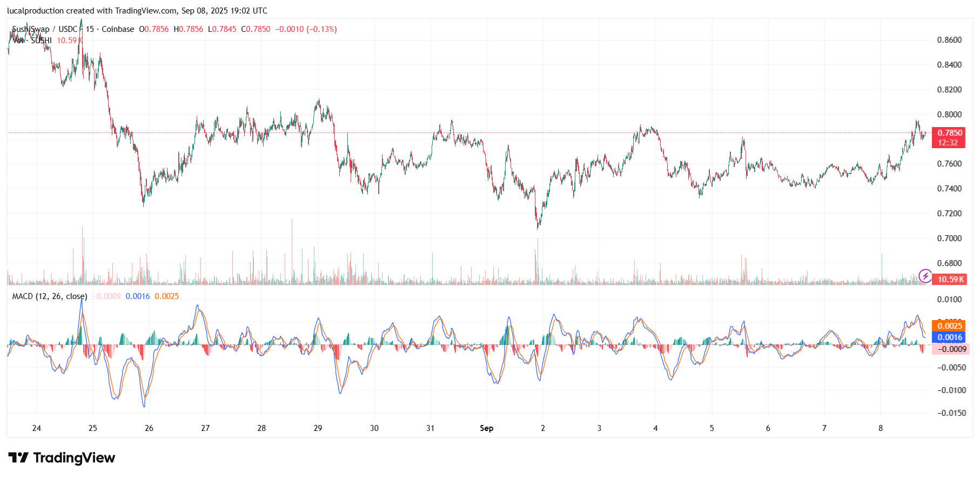Viewport: 980px width, 478px height.
Task: Click the change value −0.0010 (−0.13%)
Action: (x=306, y=29)
